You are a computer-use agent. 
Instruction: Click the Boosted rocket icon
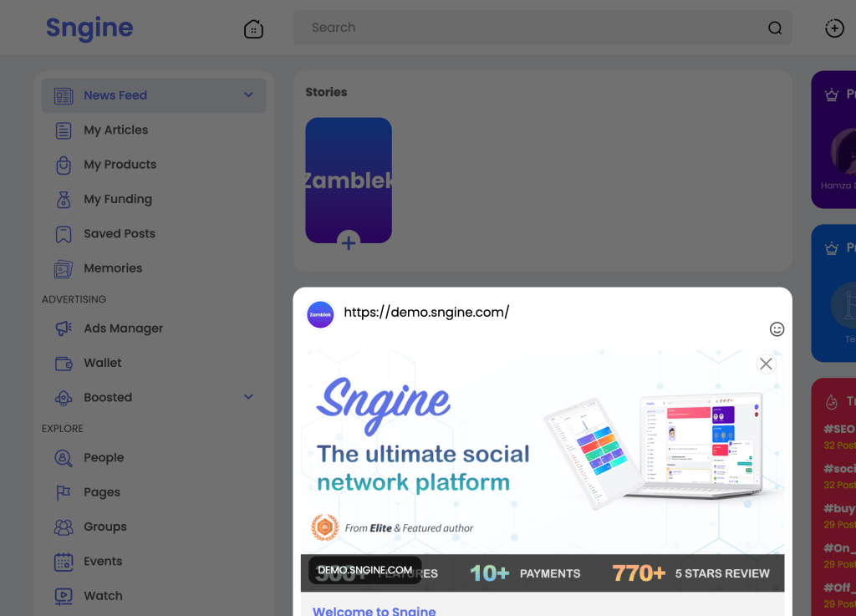(x=64, y=399)
